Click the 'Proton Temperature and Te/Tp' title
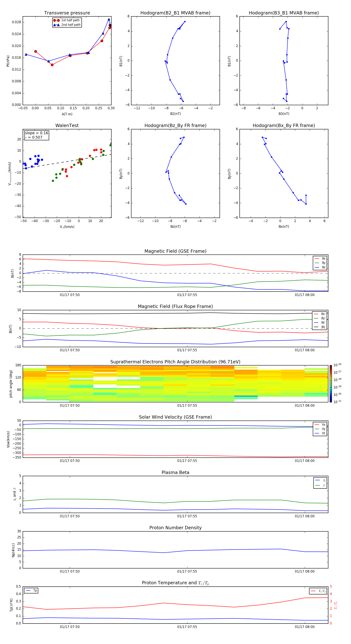The width and height of the screenshot is (351, 644). pos(175,583)
